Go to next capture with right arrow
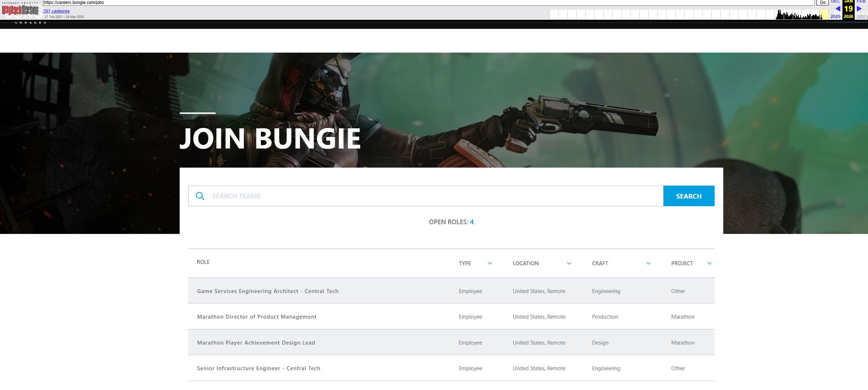This screenshot has width=868, height=390. pos(859,9)
